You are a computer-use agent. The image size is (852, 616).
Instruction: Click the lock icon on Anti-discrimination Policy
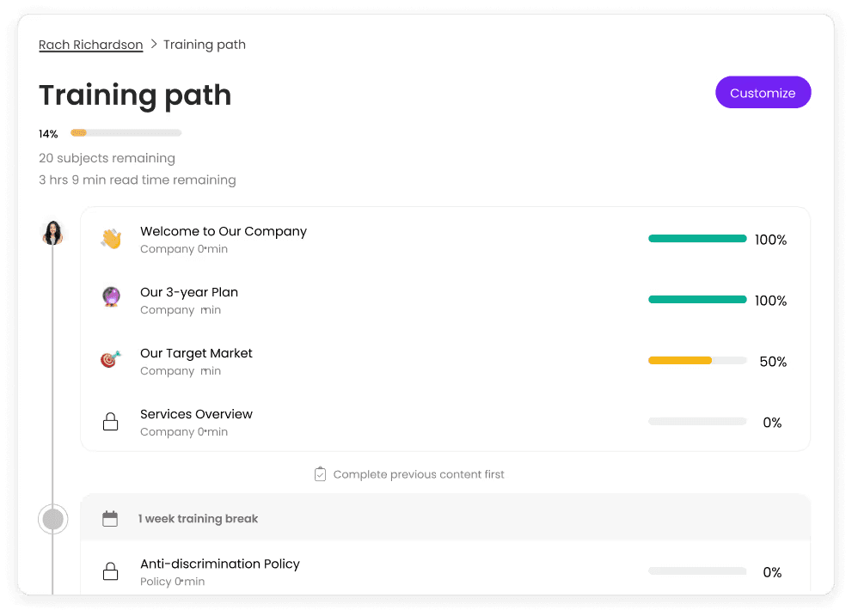tap(110, 570)
